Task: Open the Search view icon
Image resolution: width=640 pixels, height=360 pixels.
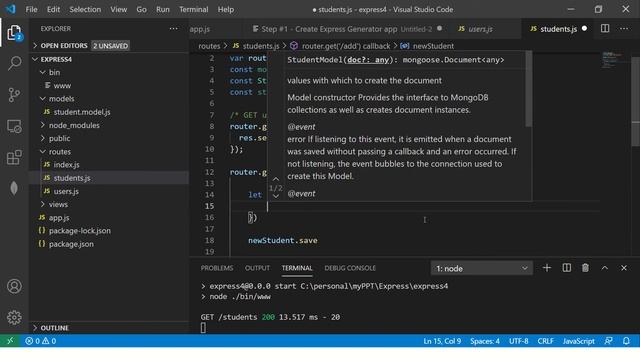Action: point(14,63)
